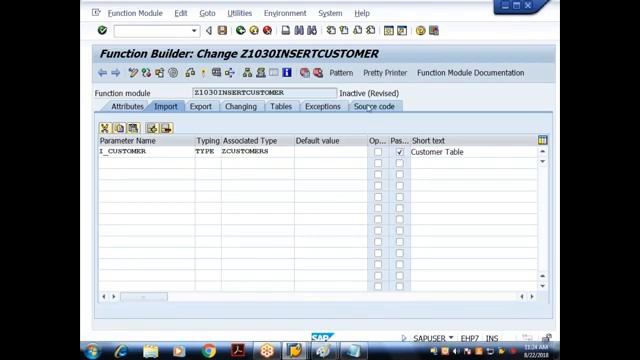Screen dimensions: 640x360
Task: Click the Display/Change pencil icon
Action: [x=133, y=73]
